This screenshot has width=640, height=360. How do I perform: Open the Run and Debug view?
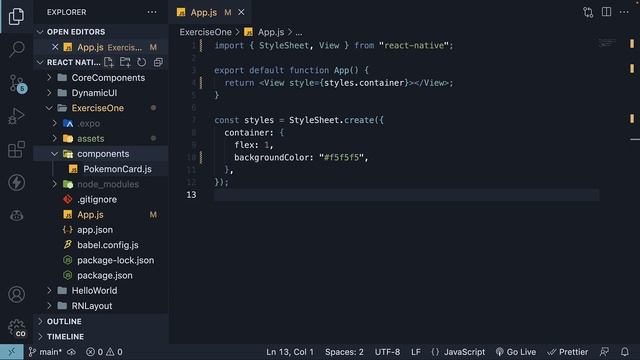click(16, 116)
